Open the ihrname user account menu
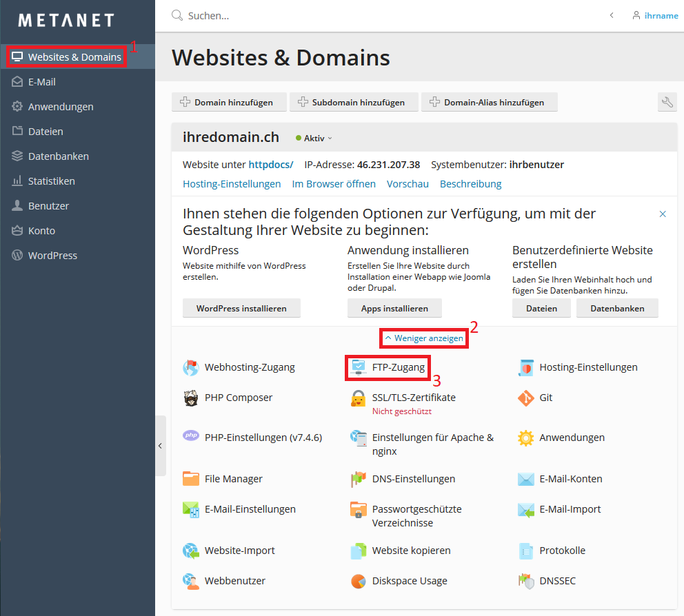684x616 pixels. (x=655, y=15)
